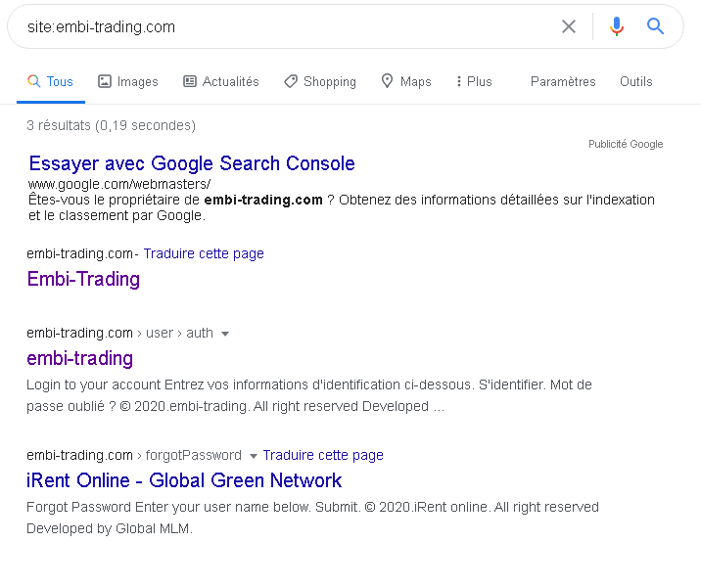This screenshot has height=588, width=701.
Task: Open the Embi-Trading result title
Action: 83,279
